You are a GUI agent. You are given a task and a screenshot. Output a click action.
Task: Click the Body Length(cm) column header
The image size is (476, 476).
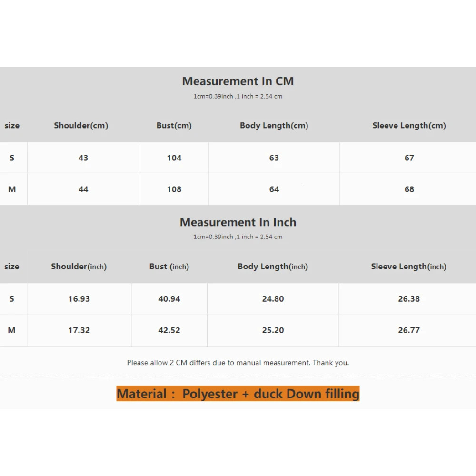tap(274, 126)
